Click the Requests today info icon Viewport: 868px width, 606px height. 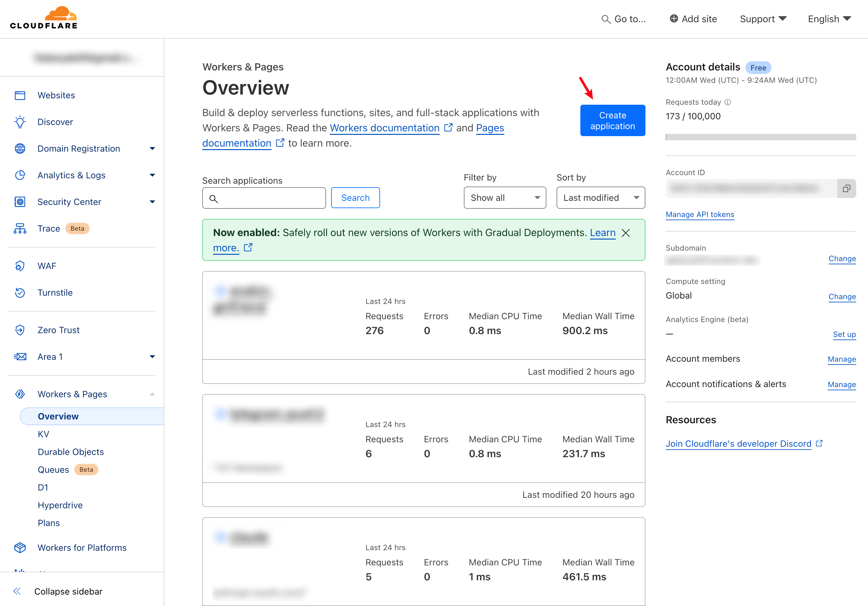pyautogui.click(x=728, y=102)
